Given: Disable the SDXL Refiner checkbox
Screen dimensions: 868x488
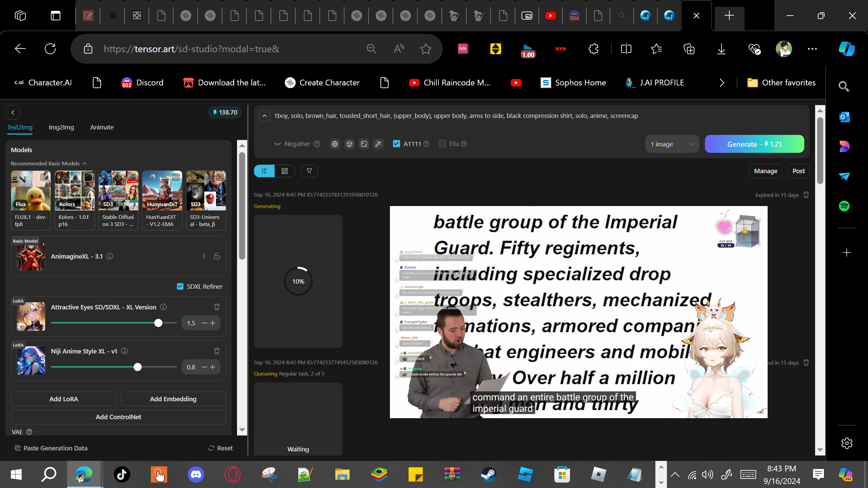Looking at the screenshot, I should [x=180, y=286].
